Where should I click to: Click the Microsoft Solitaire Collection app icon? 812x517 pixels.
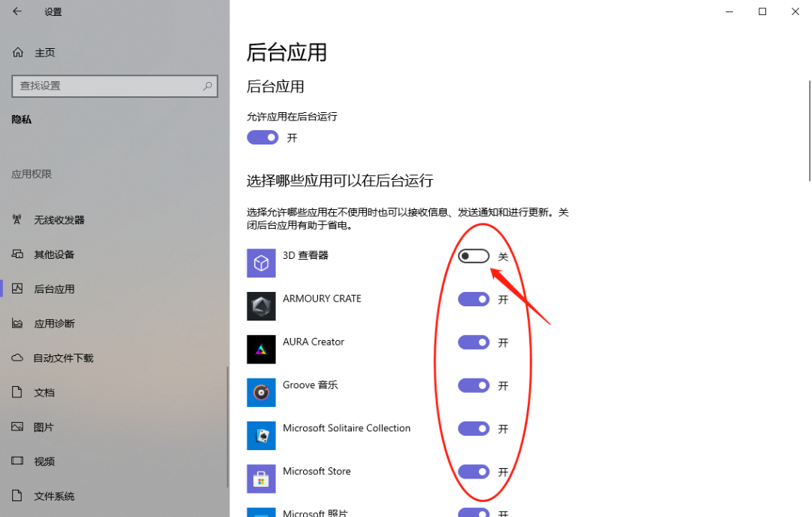(261, 436)
